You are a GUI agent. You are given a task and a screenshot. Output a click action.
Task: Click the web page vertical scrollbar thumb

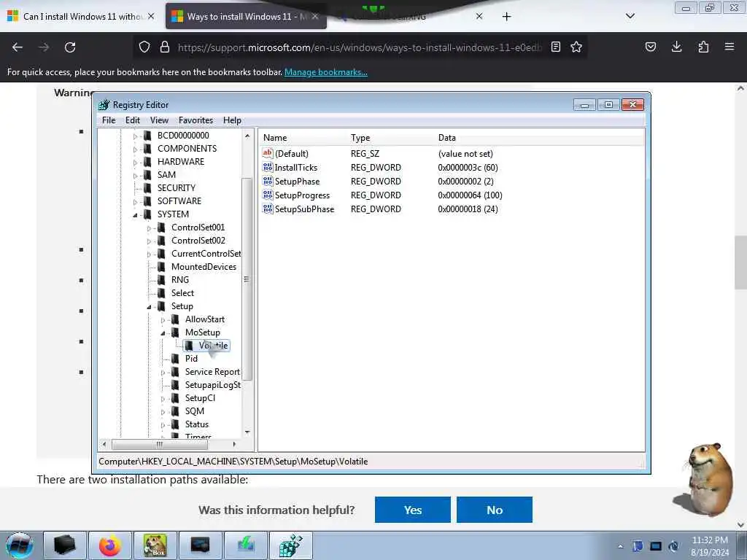[x=740, y=262]
